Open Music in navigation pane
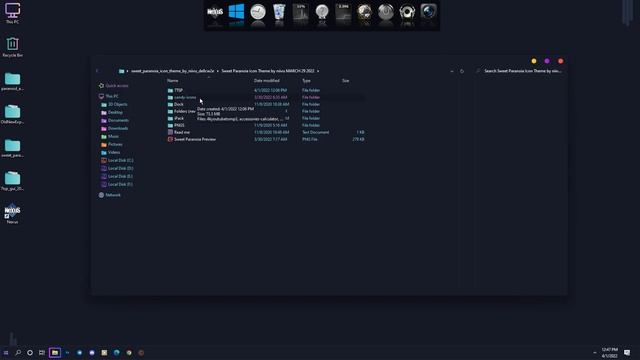 (x=110, y=136)
